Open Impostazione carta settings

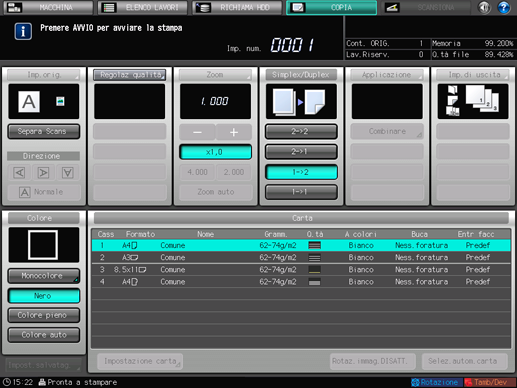(140, 361)
